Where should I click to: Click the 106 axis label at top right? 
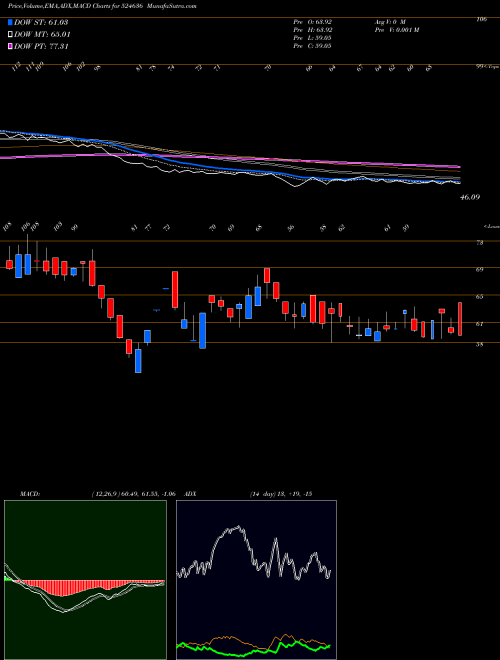point(482,19)
